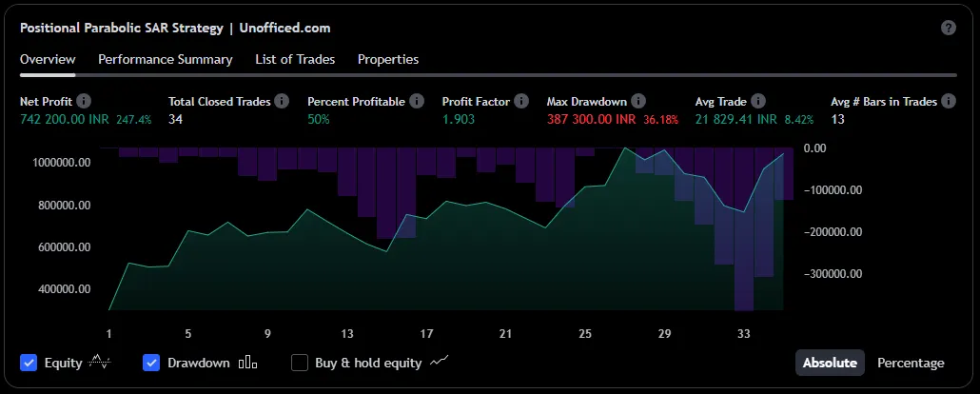Uncheck the Equity checkbox
This screenshot has height=394, width=980.
29,363
